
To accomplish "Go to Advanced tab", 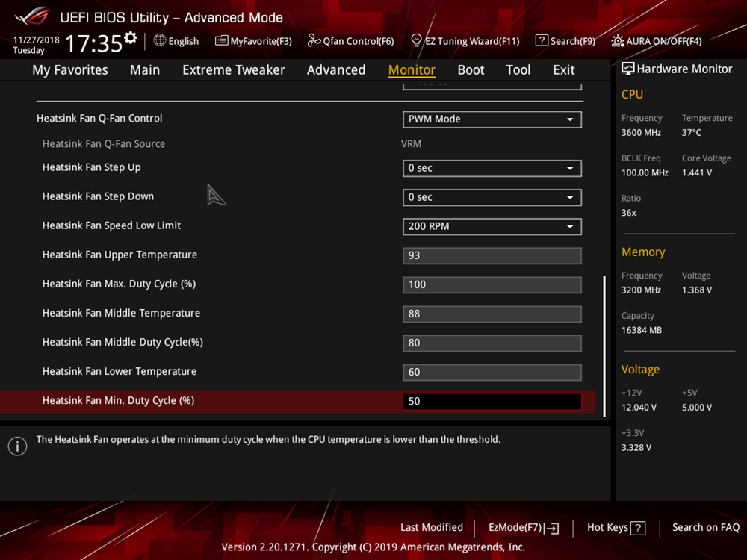I will click(336, 70).
